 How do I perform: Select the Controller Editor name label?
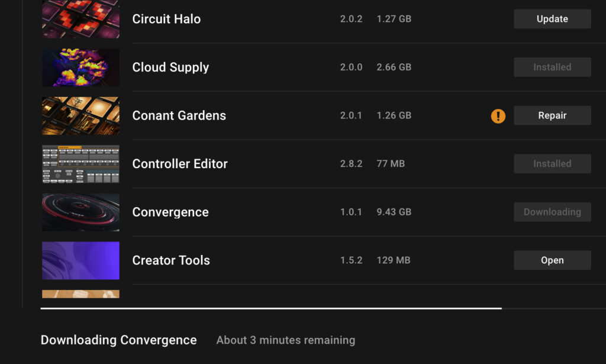pos(180,164)
